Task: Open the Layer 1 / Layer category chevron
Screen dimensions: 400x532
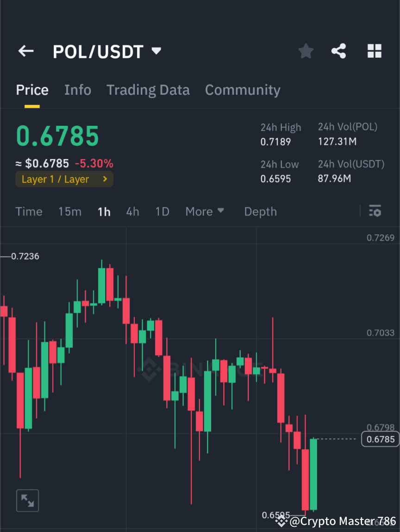Action: [x=104, y=179]
